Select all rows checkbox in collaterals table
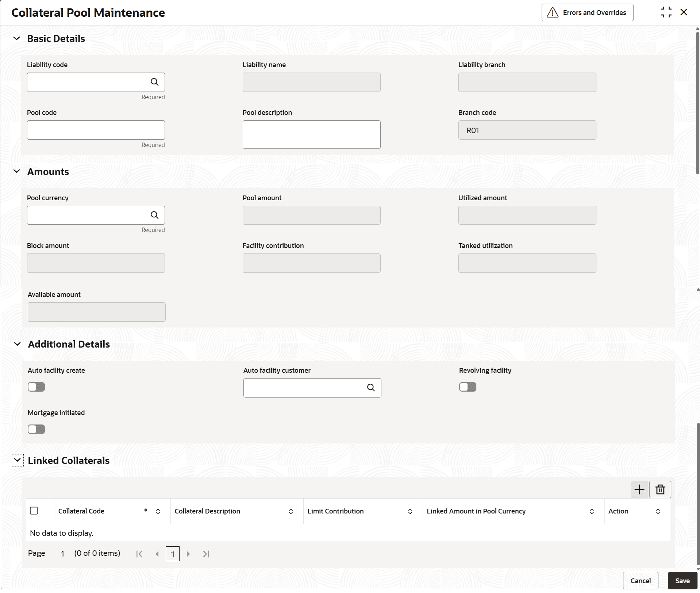This screenshot has height=593, width=700. [34, 511]
